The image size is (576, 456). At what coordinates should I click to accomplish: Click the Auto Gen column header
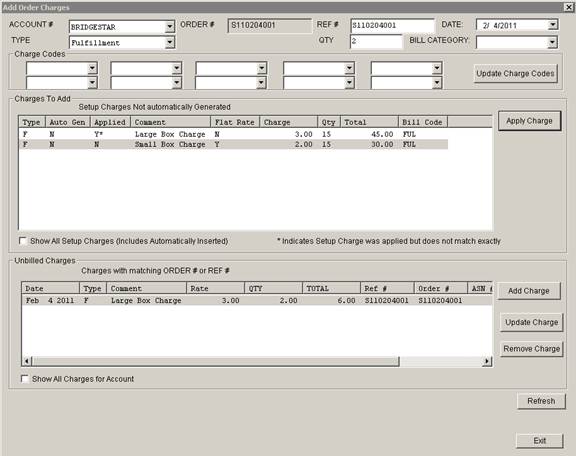(68, 122)
